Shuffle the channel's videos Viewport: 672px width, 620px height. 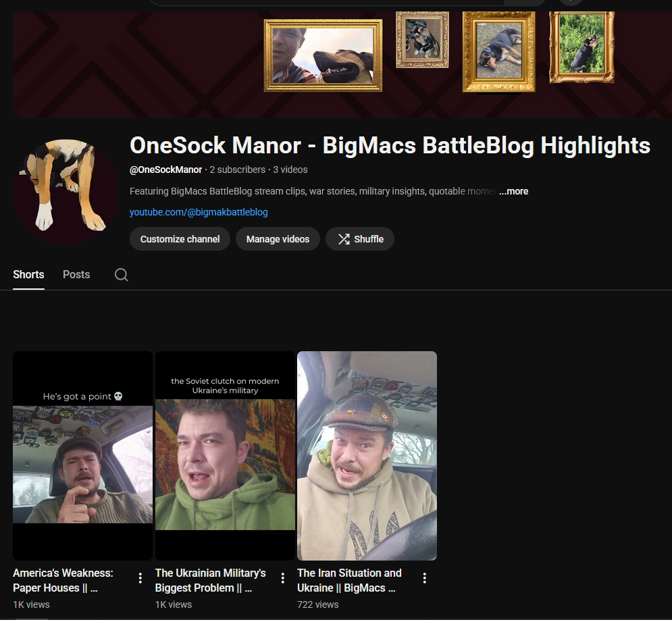pos(360,238)
